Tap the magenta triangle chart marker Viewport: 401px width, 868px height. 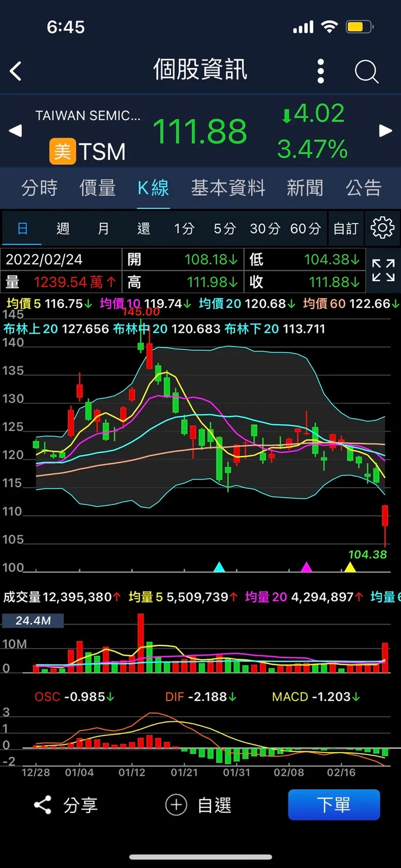point(306,567)
